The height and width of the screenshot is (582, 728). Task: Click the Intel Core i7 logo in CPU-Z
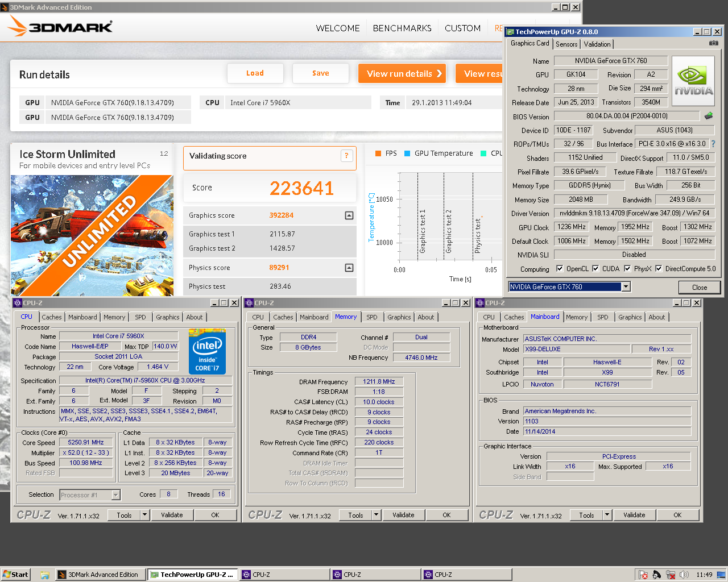pos(207,351)
